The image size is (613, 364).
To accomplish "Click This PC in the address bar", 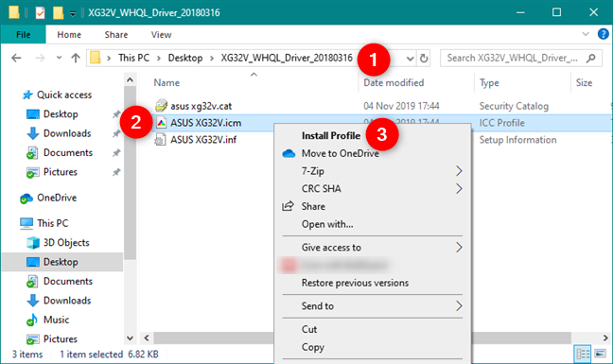I will 133,58.
